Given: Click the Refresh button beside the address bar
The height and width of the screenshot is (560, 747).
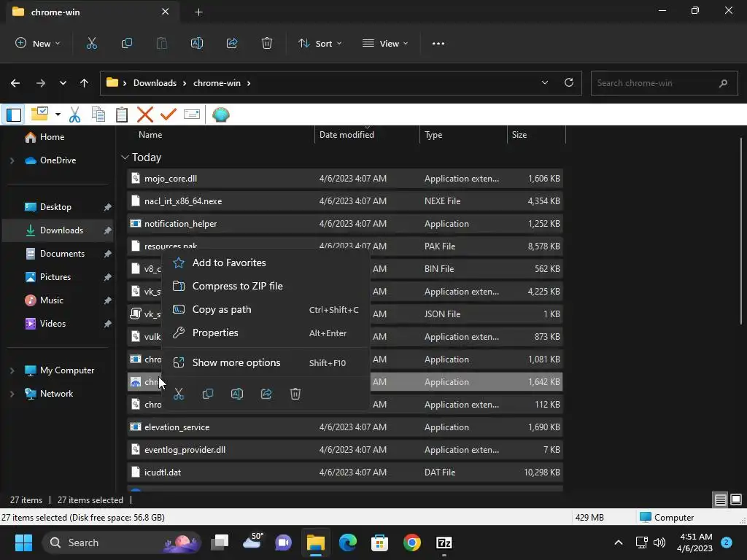Looking at the screenshot, I should coord(569,83).
